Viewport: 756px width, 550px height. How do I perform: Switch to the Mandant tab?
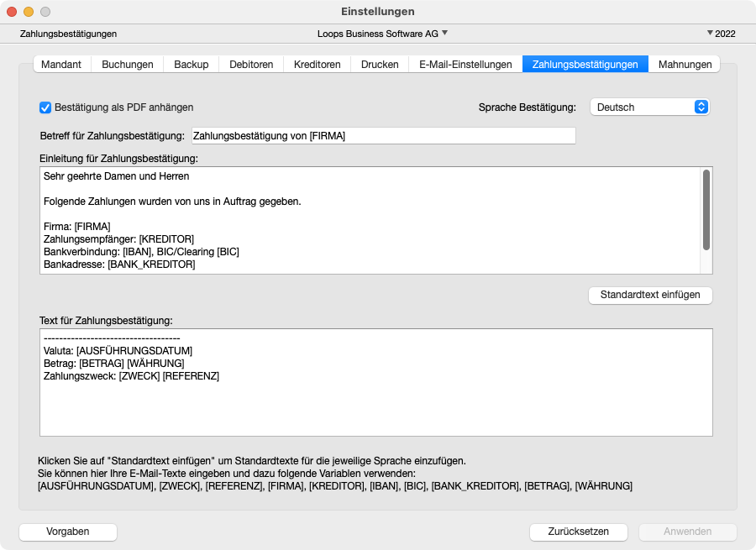[61, 65]
